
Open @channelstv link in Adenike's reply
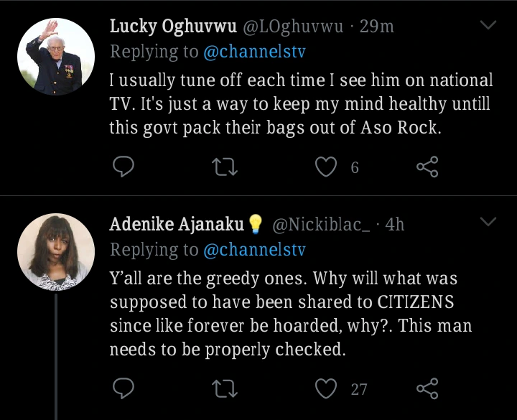[x=254, y=249]
